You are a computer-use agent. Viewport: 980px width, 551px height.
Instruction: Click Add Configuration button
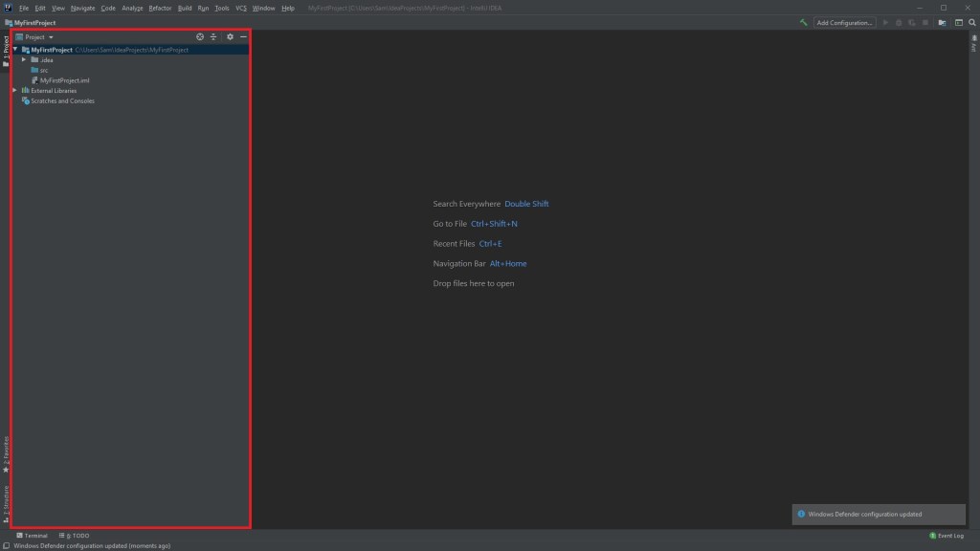[844, 22]
